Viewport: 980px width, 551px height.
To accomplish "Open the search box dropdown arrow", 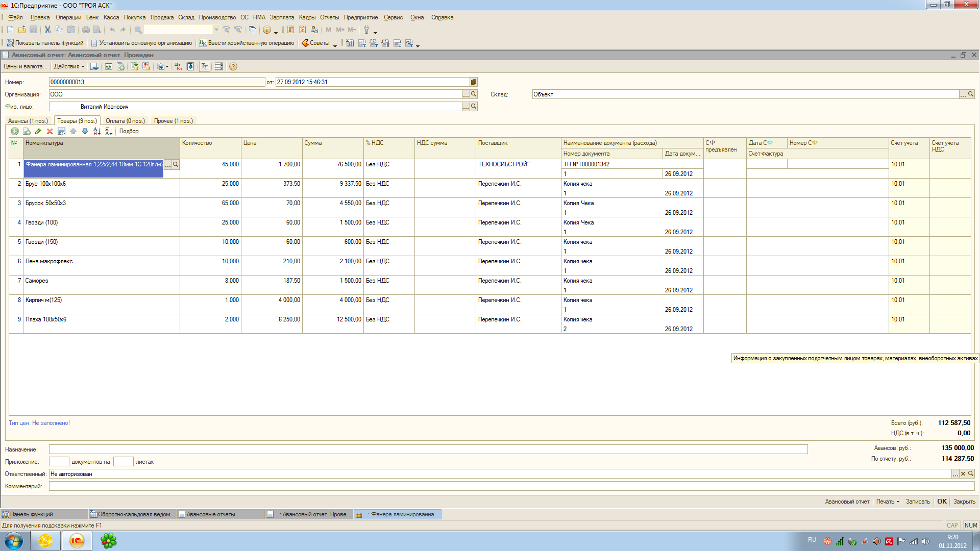I will [216, 30].
